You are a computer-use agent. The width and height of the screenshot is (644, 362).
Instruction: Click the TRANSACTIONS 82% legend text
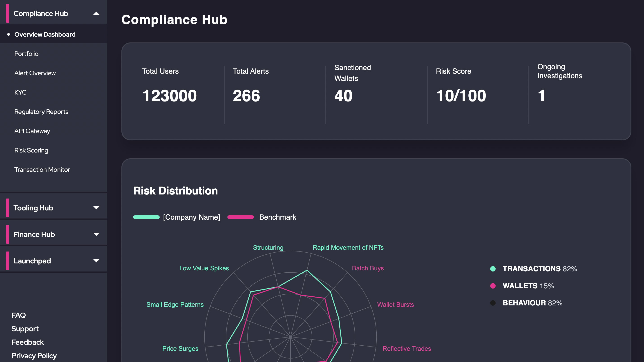pyautogui.click(x=540, y=269)
